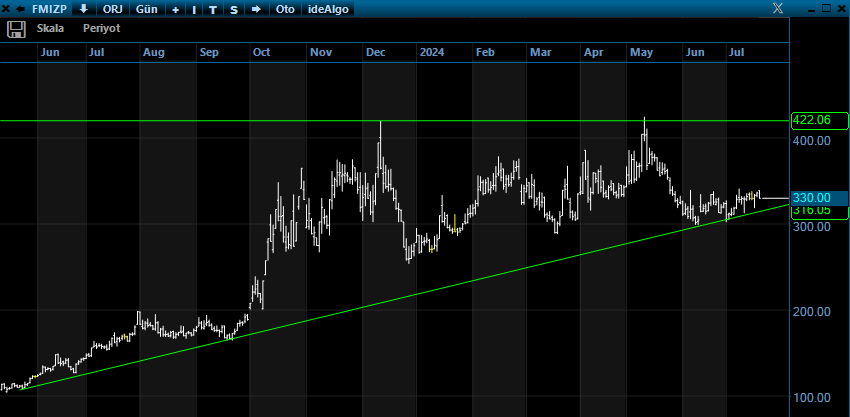
Task: Click the Oct label on time axis
Action: [262, 53]
